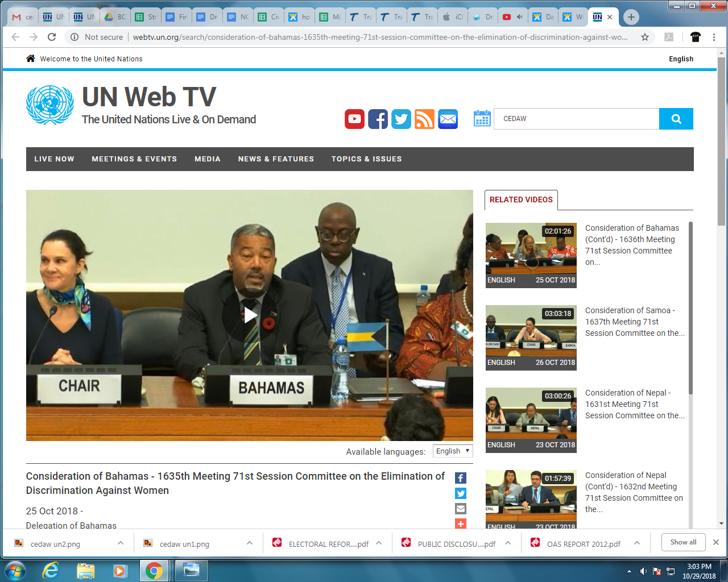Image resolution: width=728 pixels, height=582 pixels.
Task: Open TOPICS & ISSUES menu
Action: pos(367,159)
